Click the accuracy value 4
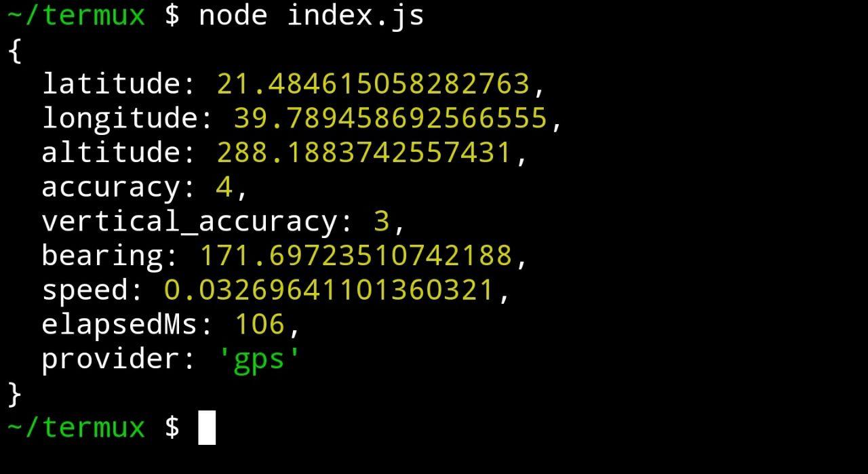 [x=224, y=187]
